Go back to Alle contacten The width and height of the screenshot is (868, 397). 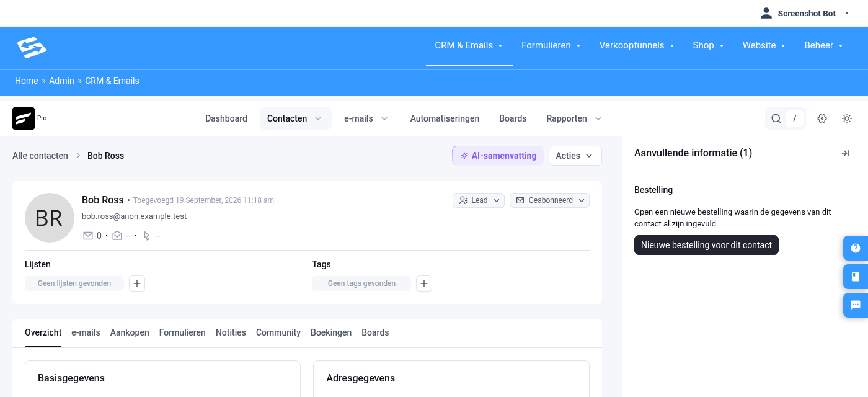[40, 156]
